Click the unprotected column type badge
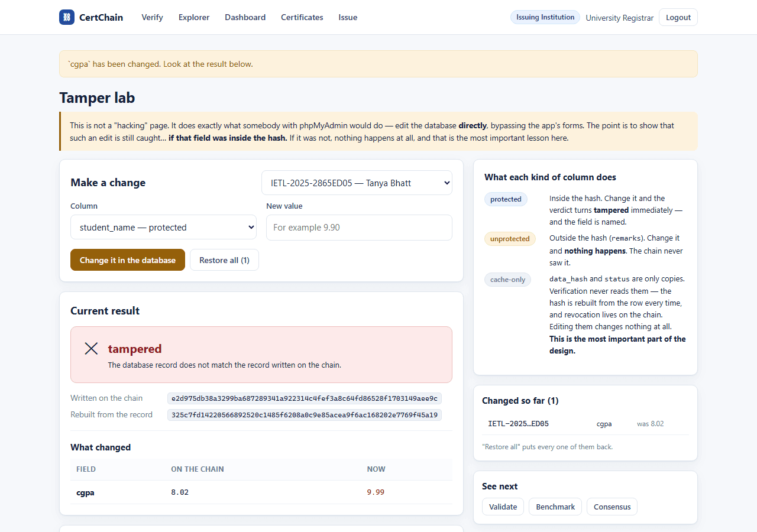Viewport: 757px width, 532px height. 510,239
